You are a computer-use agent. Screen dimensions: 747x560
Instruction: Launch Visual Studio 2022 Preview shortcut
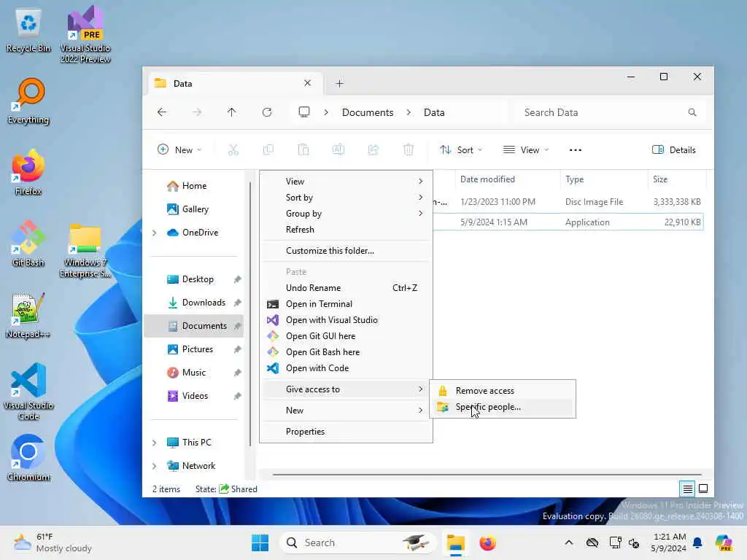[85, 34]
